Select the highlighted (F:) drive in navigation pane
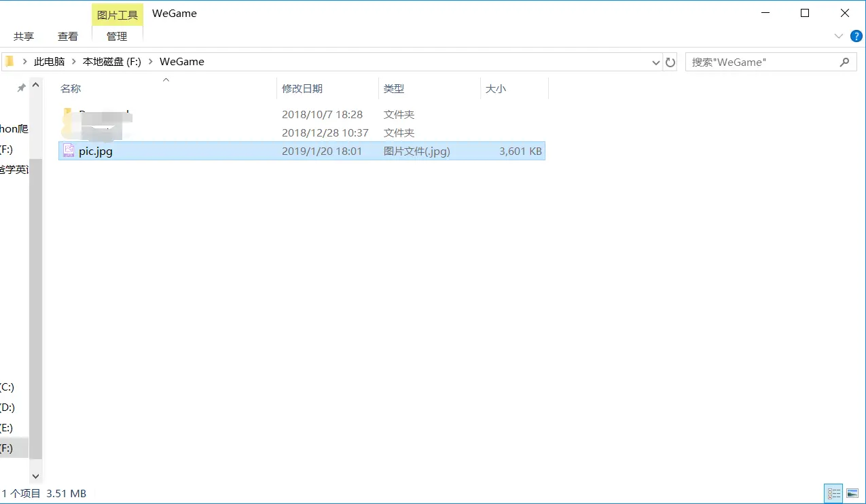Image resolution: width=866 pixels, height=504 pixels. (x=14, y=448)
